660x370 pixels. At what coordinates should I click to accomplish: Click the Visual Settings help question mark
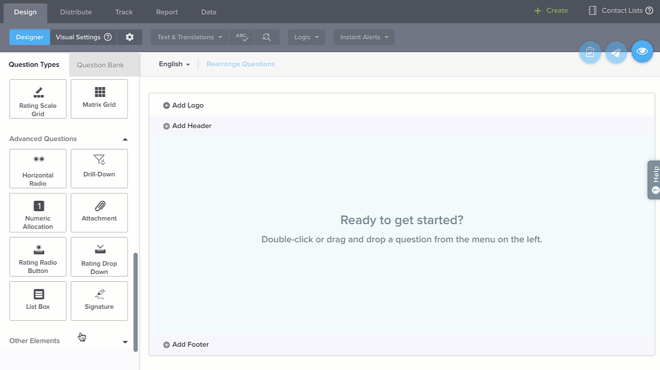(108, 37)
